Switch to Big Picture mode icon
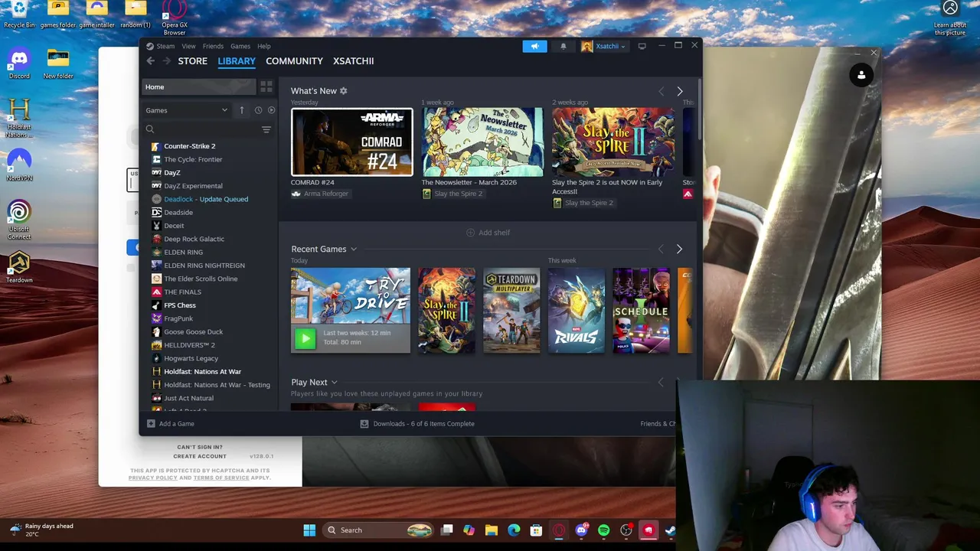The width and height of the screenshot is (980, 551). point(642,46)
